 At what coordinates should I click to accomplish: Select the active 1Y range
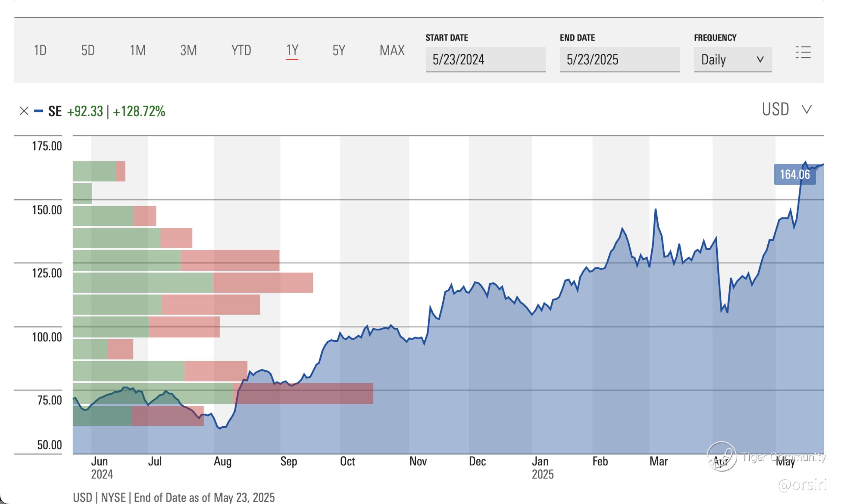(292, 51)
